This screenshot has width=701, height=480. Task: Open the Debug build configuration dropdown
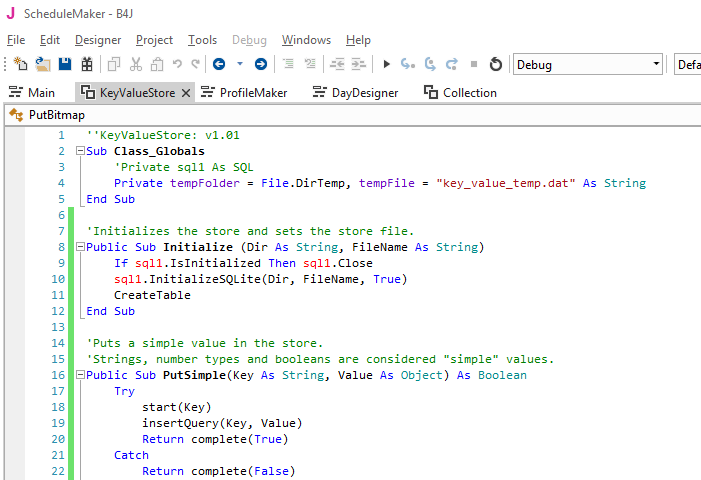tap(588, 64)
